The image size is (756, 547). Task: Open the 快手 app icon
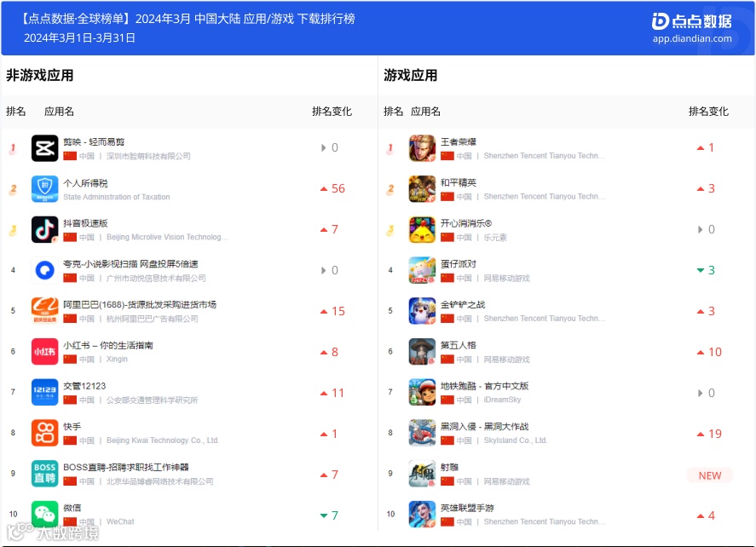coord(45,433)
